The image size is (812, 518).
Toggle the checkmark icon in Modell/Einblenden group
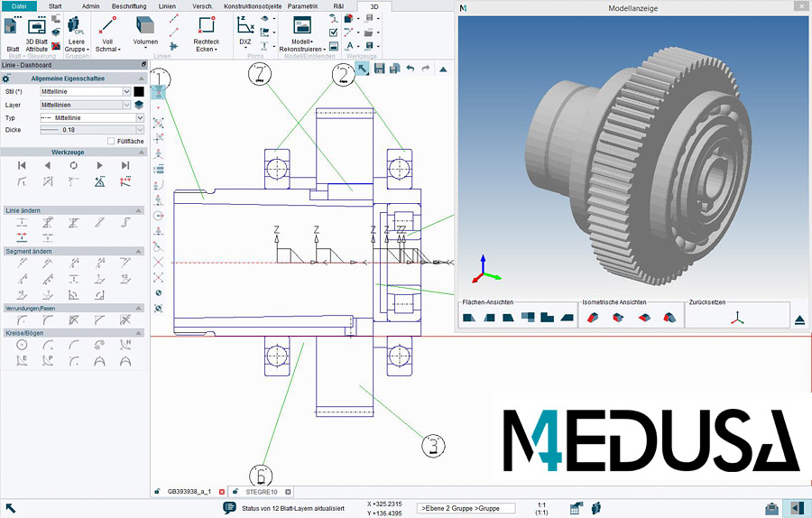point(334,32)
